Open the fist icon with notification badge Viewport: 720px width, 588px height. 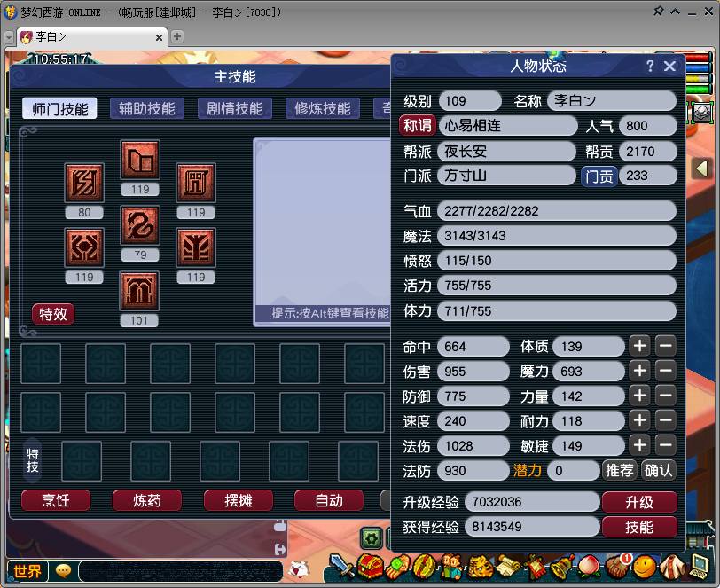617,566
